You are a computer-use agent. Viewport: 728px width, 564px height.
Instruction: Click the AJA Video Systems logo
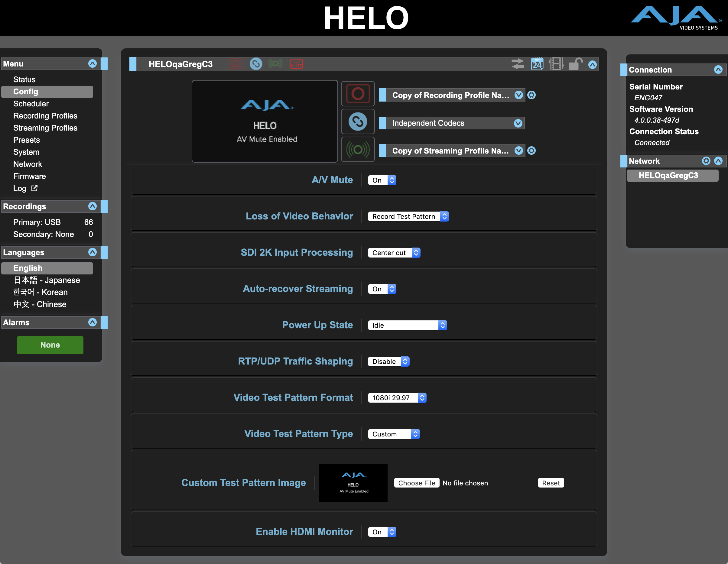676,18
